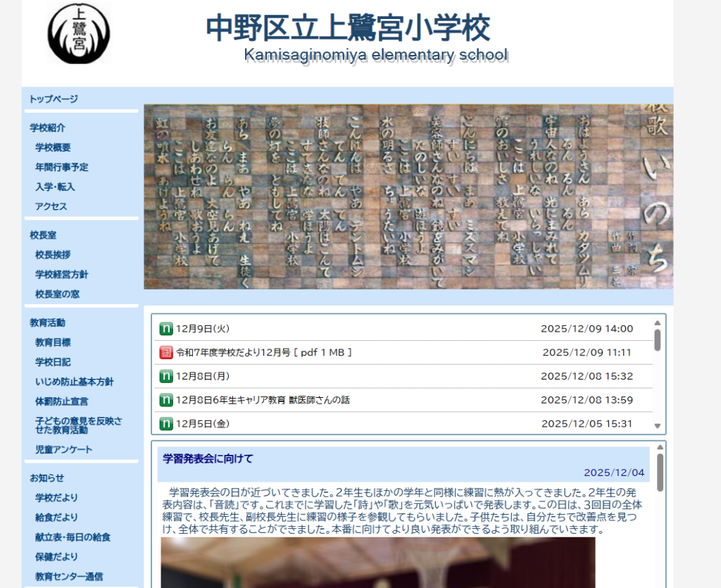Click the green icon beside 12月9日(火)
The image size is (721, 588).
pyautogui.click(x=166, y=329)
